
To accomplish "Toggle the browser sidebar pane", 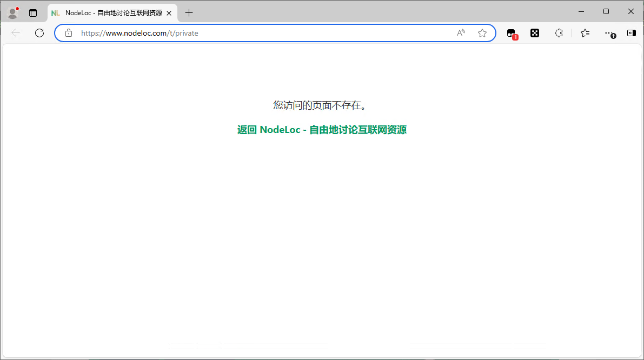I will pyautogui.click(x=631, y=33).
